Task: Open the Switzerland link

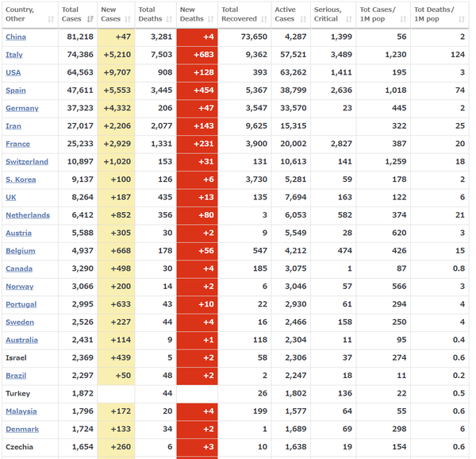Action: click(x=27, y=162)
